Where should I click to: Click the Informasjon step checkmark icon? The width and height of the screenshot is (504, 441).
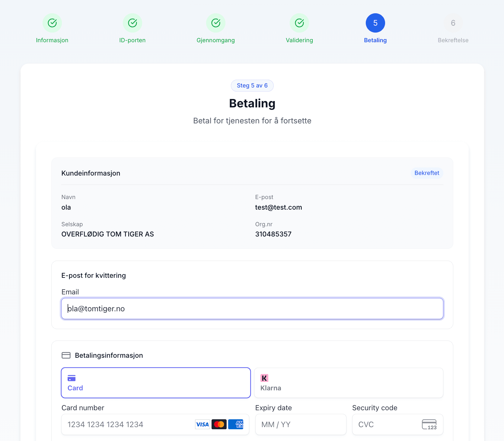pyautogui.click(x=52, y=23)
